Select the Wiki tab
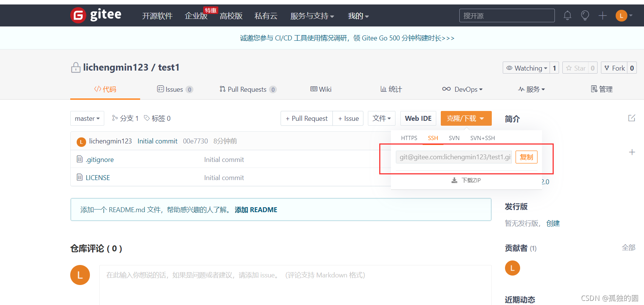 click(321, 89)
